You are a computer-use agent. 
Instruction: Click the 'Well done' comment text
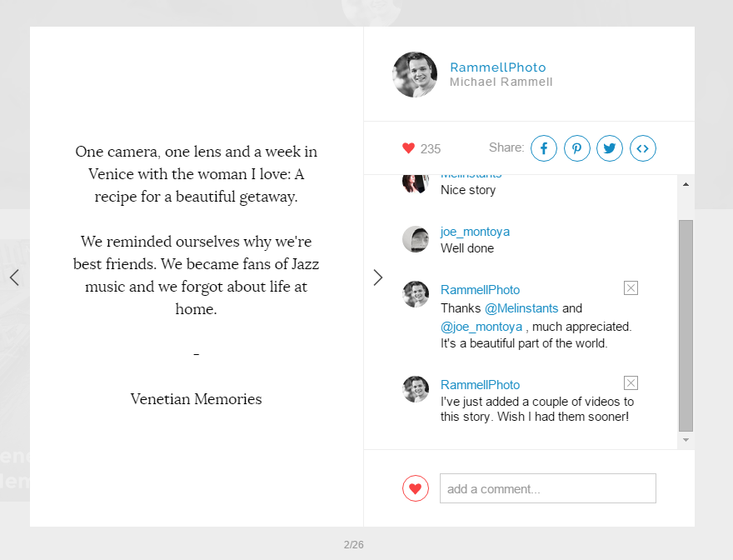pyautogui.click(x=467, y=248)
